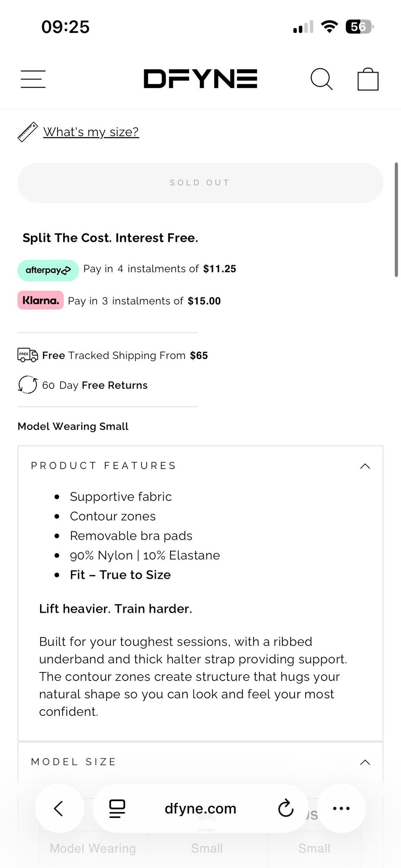This screenshot has width=401, height=868.
Task: Tap the Sold Out button
Action: (x=200, y=183)
